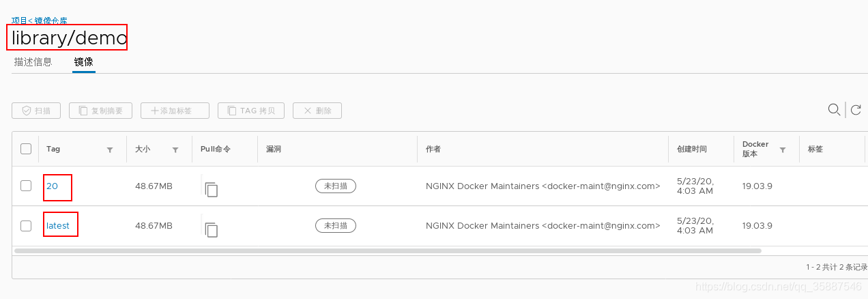Click 未扫描 badge in latest row
This screenshot has width=868, height=299.
tap(336, 225)
